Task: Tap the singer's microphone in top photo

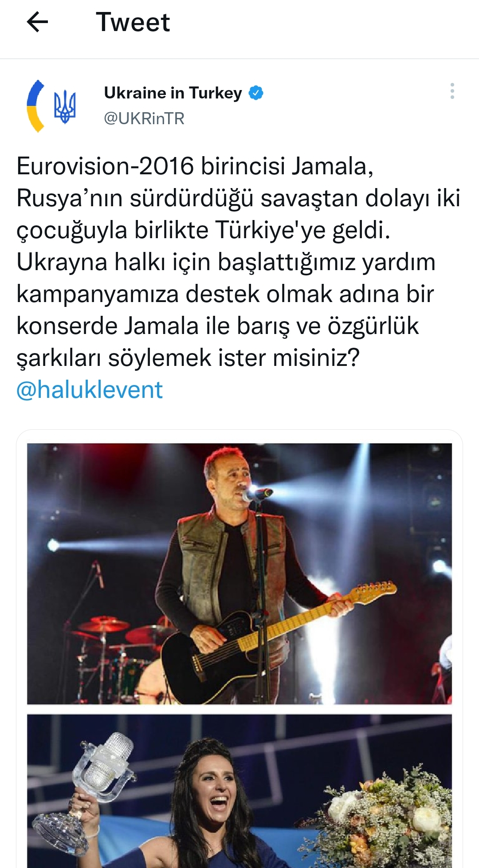Action: point(257,494)
